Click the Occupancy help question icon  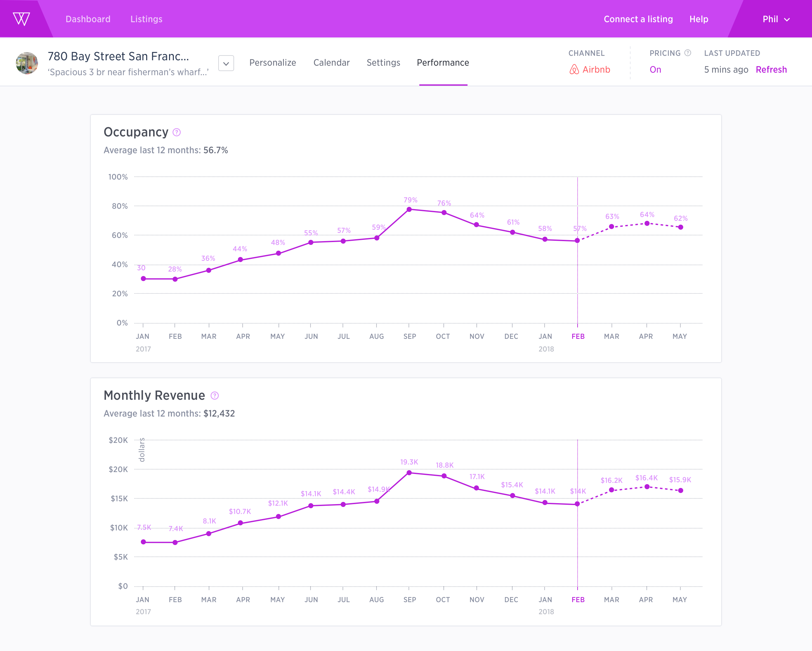(177, 132)
